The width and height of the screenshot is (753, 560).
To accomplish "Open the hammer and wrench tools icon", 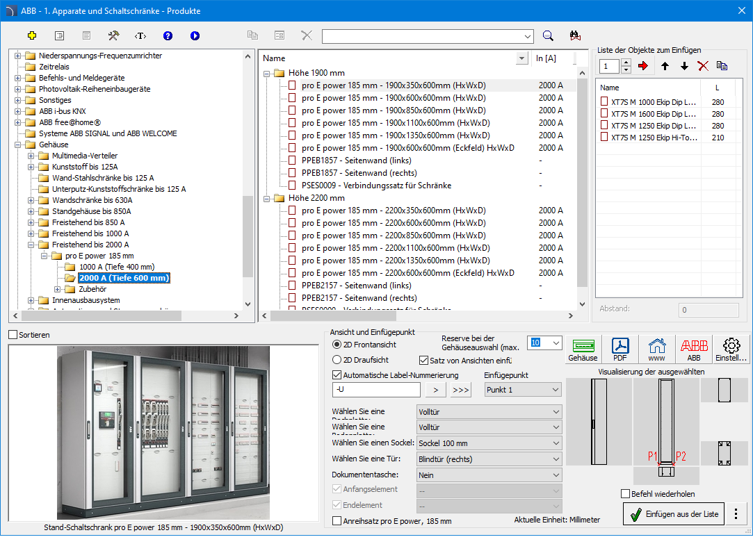I will pyautogui.click(x=113, y=35).
